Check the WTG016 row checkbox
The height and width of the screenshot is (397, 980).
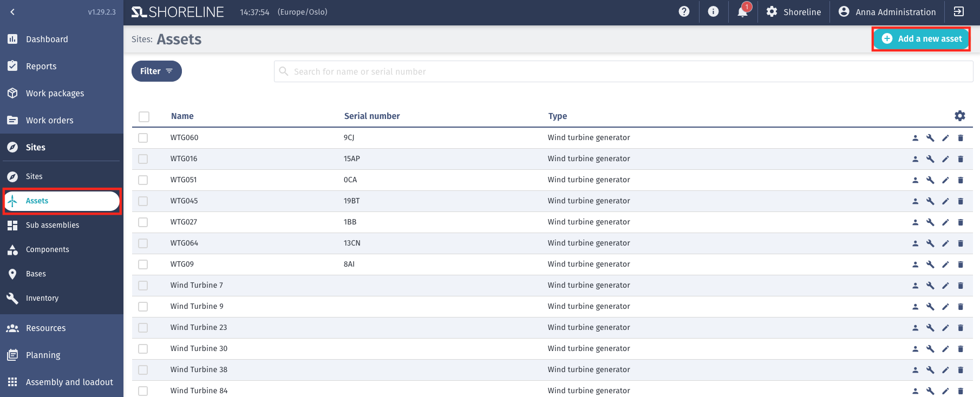tap(143, 159)
